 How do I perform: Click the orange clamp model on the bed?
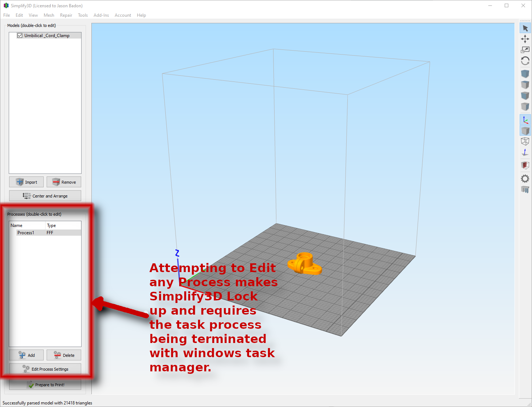[305, 264]
